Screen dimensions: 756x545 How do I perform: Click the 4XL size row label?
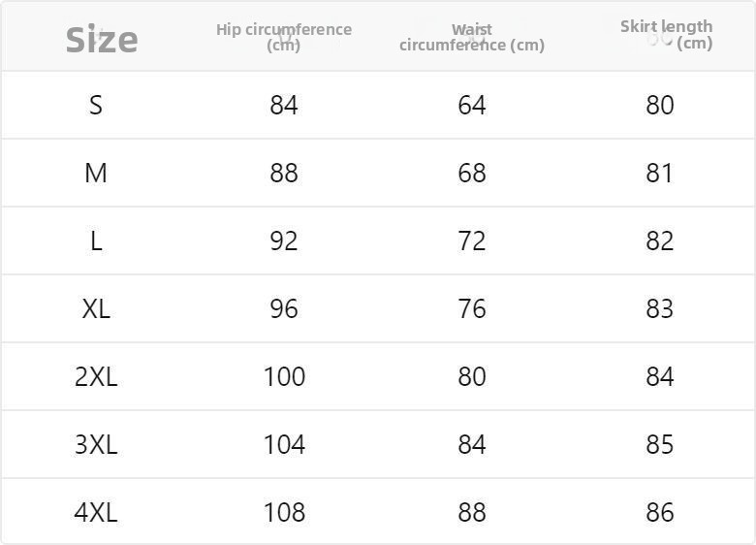click(96, 512)
